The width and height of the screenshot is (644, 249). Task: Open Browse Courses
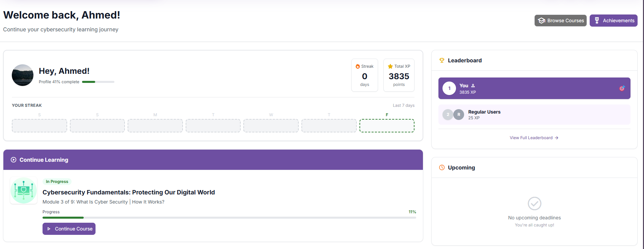(560, 20)
